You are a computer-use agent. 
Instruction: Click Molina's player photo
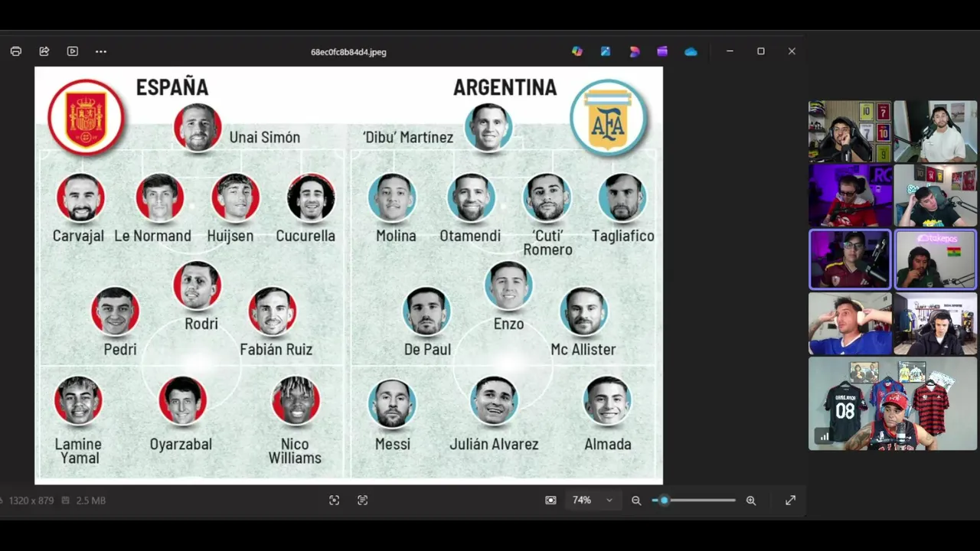coord(392,197)
